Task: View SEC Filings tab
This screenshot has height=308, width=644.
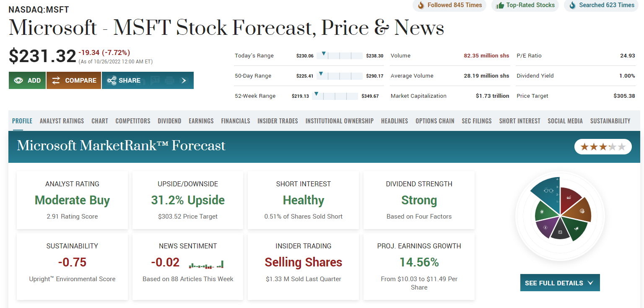Action: click(477, 121)
